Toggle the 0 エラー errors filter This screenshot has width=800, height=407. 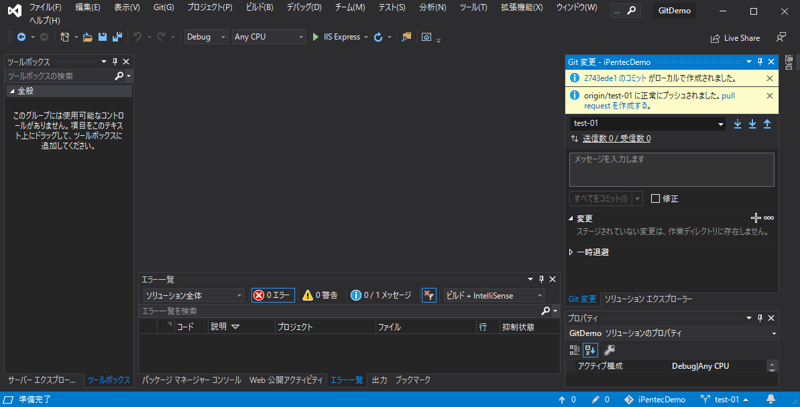pos(273,295)
